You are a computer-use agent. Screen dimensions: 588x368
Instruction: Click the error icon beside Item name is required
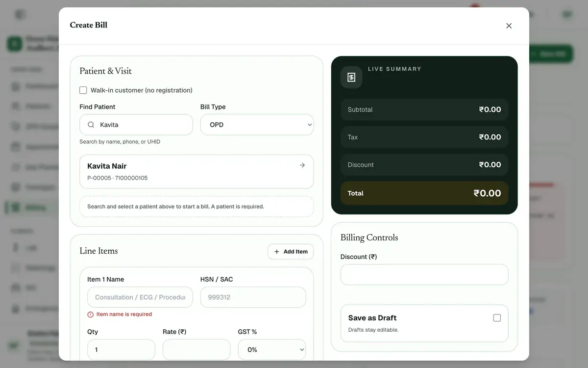pos(90,315)
